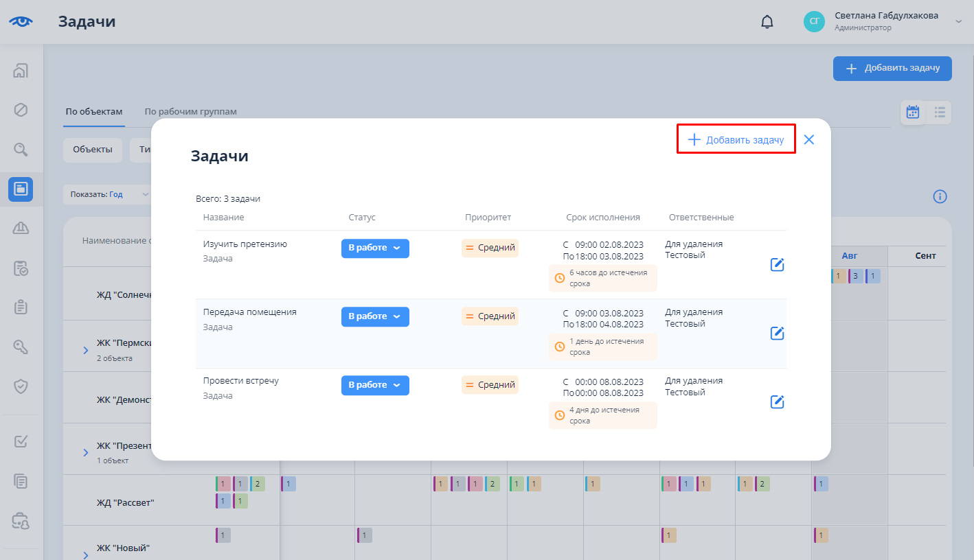Screen dimensions: 974x560
Task: Open the home icon in sidebar
Action: (21, 71)
